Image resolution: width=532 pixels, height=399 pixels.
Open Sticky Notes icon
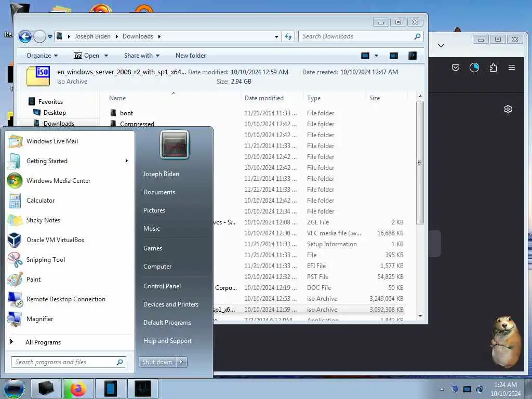15,220
